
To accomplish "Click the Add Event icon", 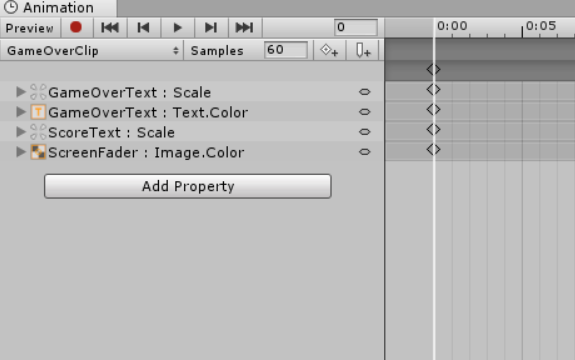I will pyautogui.click(x=363, y=51).
